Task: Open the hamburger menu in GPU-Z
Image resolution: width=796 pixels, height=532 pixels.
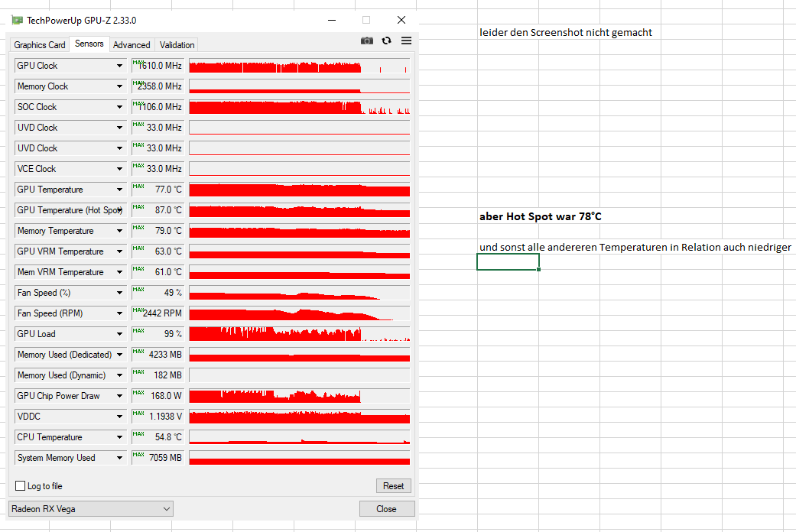Action: (x=406, y=41)
